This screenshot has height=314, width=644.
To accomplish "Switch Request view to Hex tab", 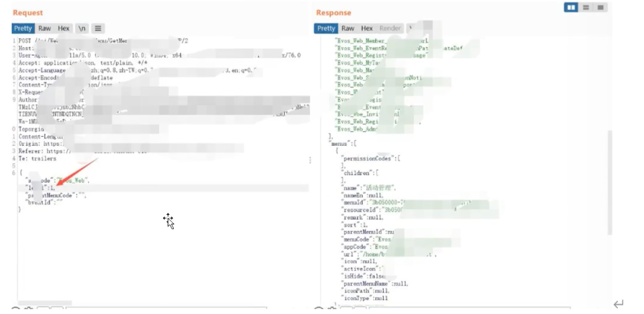I will click(63, 29).
